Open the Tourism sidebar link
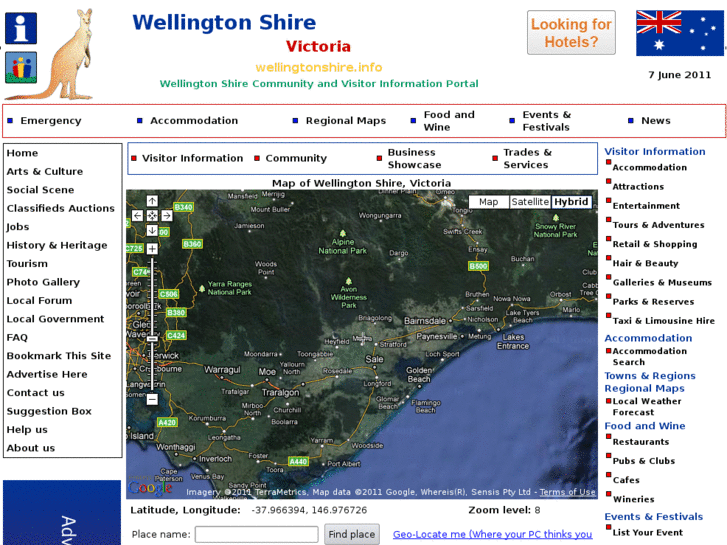727x545 pixels. coord(27,263)
